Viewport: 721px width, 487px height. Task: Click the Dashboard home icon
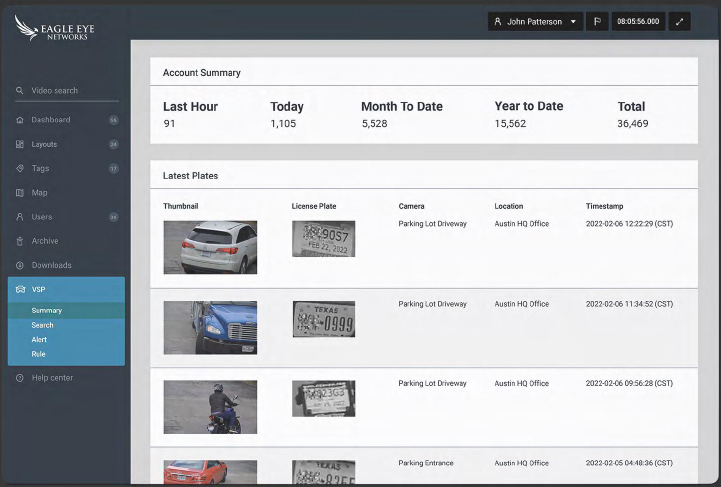pyautogui.click(x=19, y=120)
